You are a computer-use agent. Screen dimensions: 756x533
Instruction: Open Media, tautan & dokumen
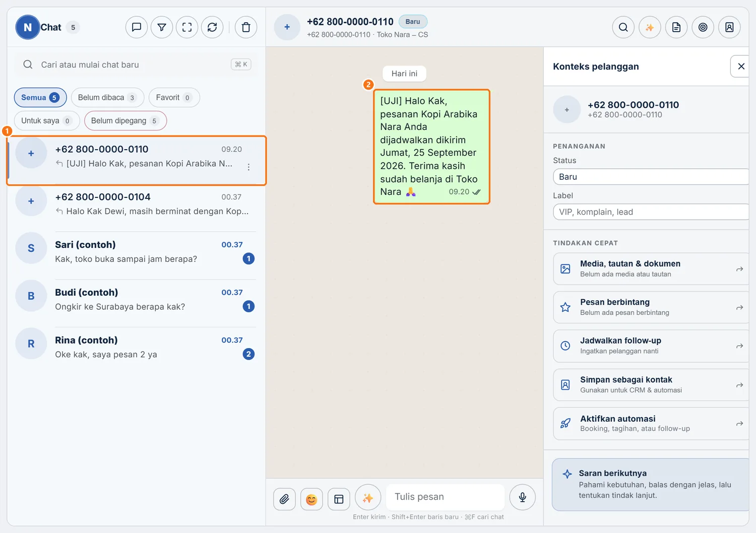click(651, 269)
